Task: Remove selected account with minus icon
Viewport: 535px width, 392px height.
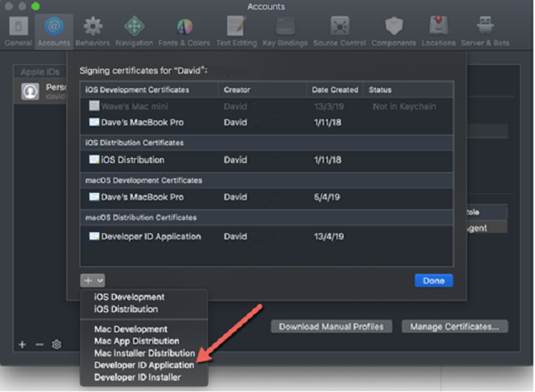Action: (40, 344)
